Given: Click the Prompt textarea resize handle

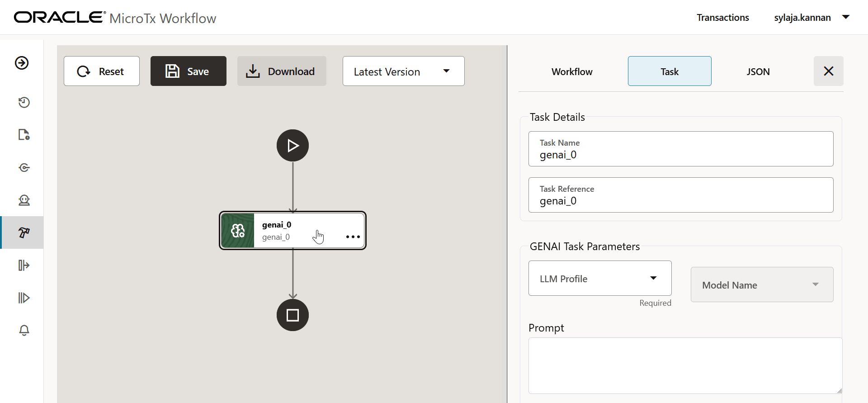Looking at the screenshot, I should (839, 390).
